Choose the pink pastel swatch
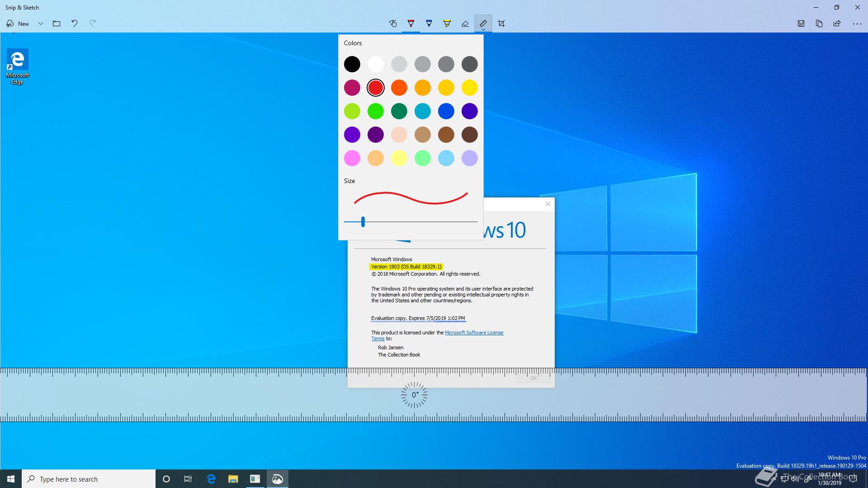Image resolution: width=868 pixels, height=488 pixels. tap(352, 158)
